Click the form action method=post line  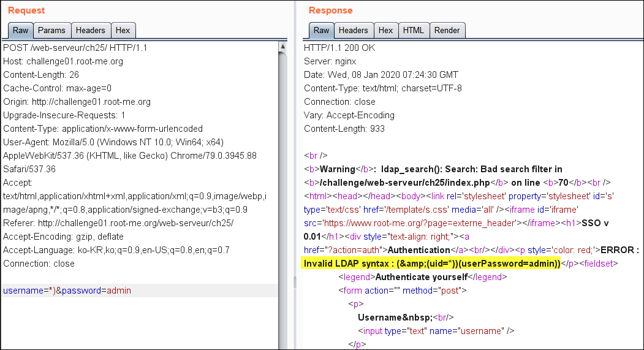(403, 291)
